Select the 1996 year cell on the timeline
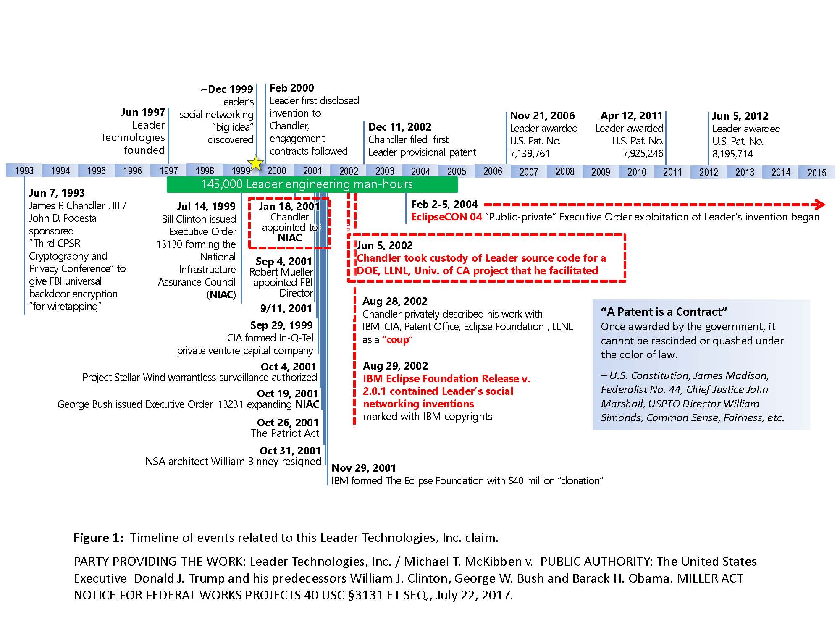840x630 pixels. (132, 171)
